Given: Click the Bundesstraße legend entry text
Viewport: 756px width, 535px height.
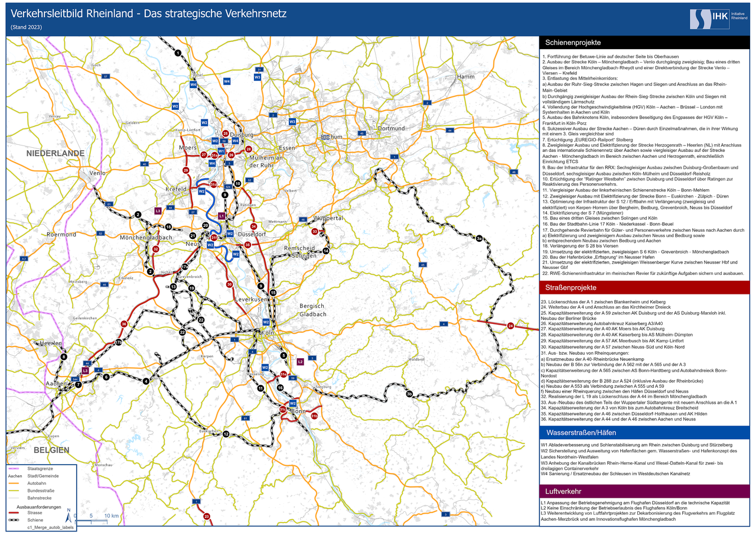Looking at the screenshot, I should tap(41, 491).
